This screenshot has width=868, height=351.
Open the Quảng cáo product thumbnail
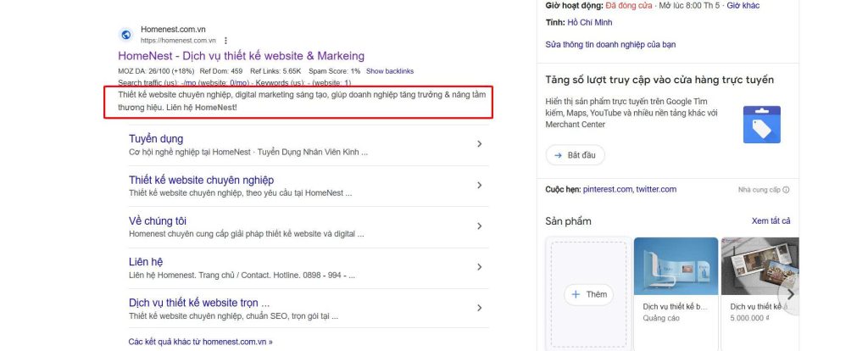point(676,266)
